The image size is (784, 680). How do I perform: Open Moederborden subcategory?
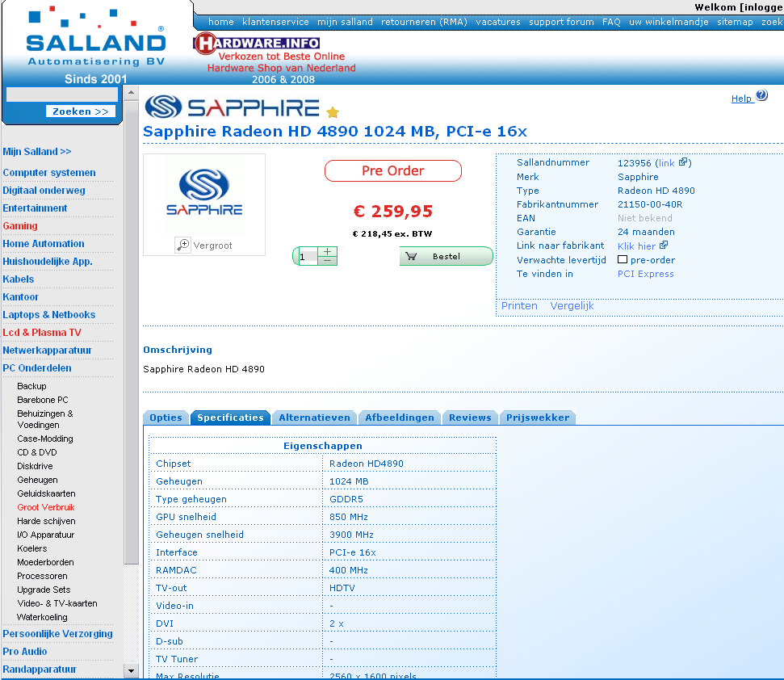45,562
